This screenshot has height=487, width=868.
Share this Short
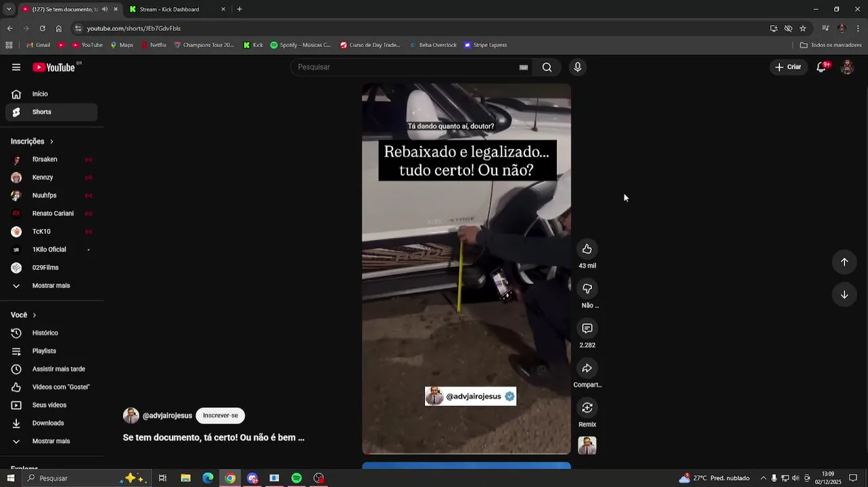587,368
